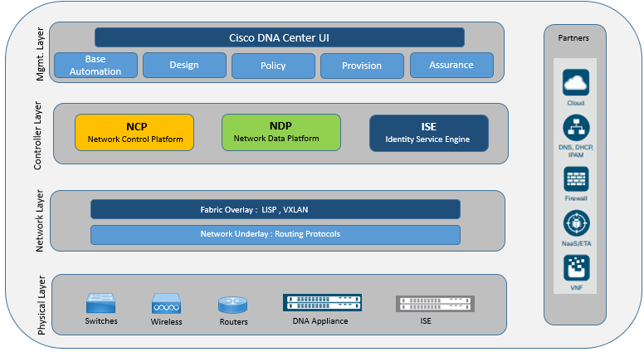Open the Base Automation box
644x352 pixels.
point(95,65)
